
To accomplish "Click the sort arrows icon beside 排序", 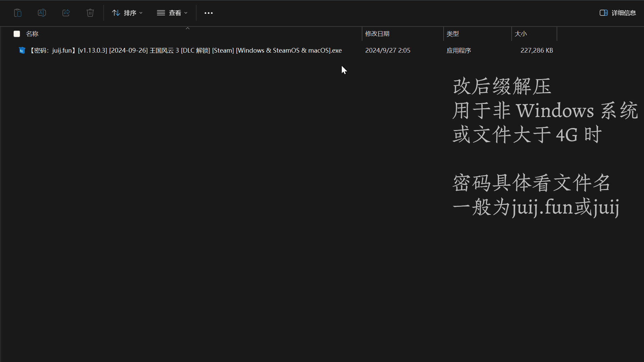I will 116,13.
